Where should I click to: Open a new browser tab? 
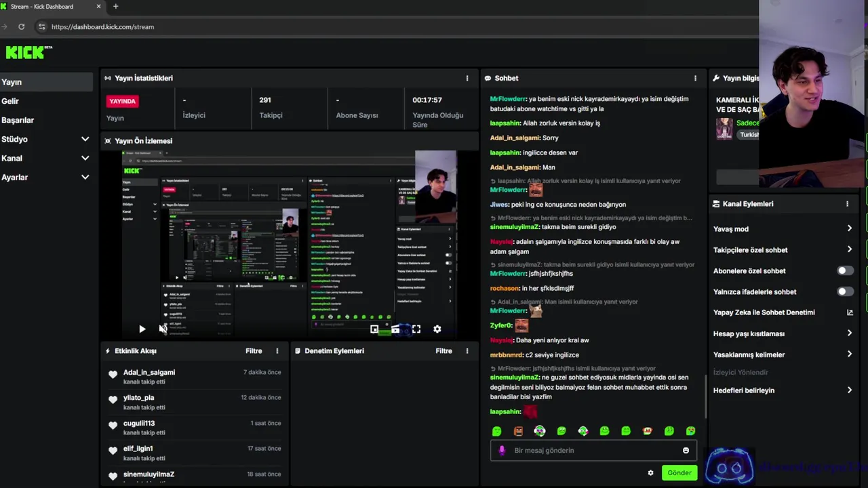[115, 7]
